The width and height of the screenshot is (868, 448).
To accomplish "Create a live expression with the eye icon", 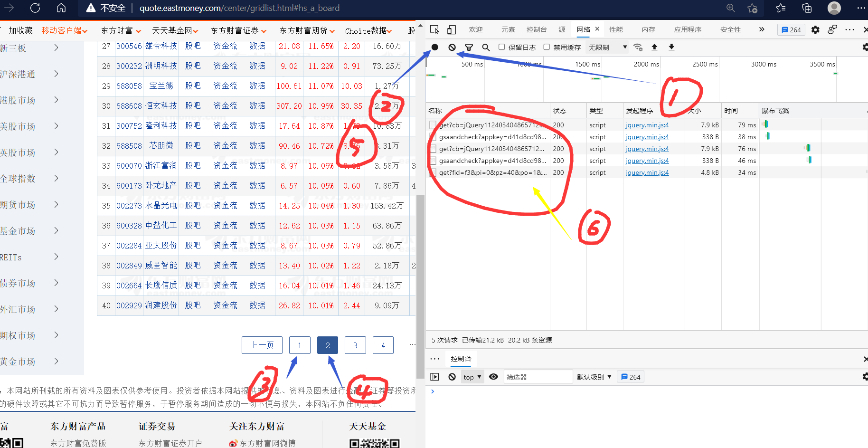I will (x=493, y=376).
